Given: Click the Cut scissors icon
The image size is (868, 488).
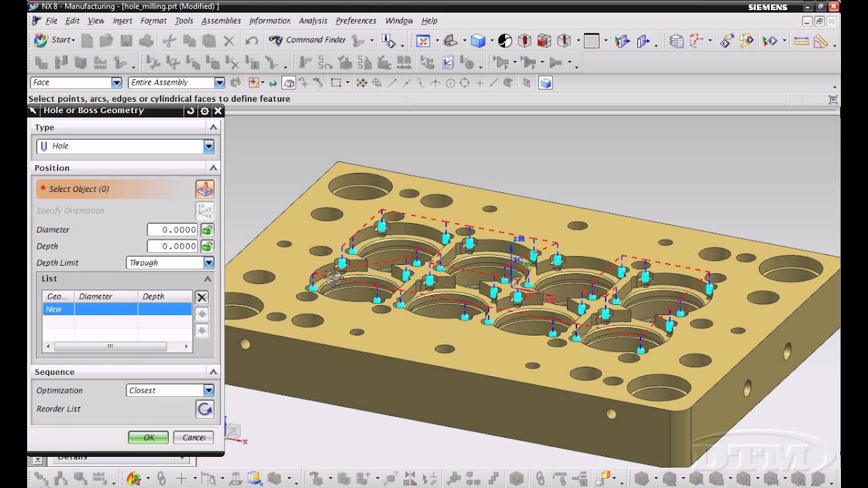Looking at the screenshot, I should [170, 41].
